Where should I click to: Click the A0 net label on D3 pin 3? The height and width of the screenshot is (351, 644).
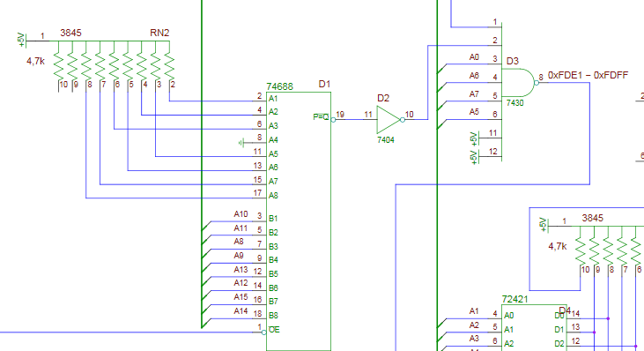click(474, 57)
